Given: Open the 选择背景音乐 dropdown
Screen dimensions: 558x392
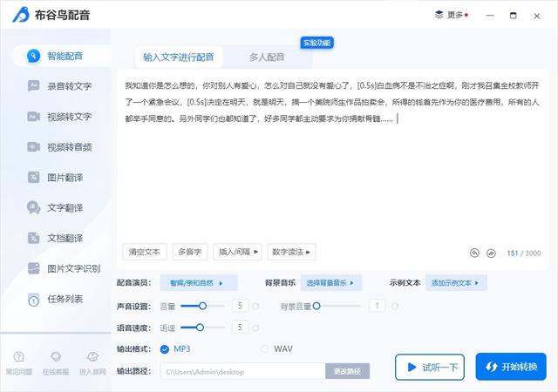Looking at the screenshot, I should point(331,283).
